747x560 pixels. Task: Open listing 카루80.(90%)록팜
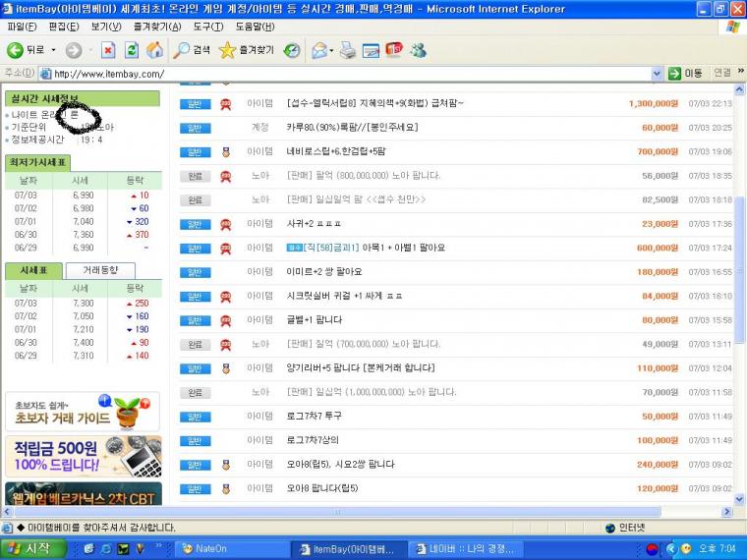(352, 127)
